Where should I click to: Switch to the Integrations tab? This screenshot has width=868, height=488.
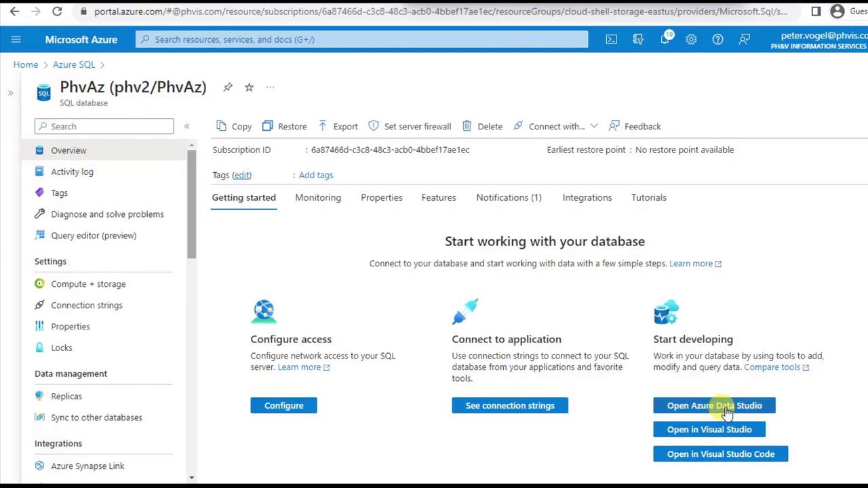(x=587, y=197)
